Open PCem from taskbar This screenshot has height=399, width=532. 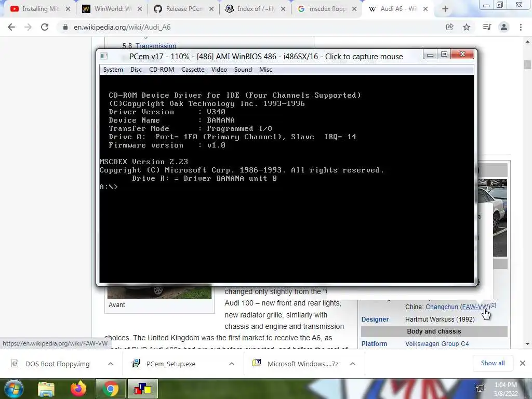[x=143, y=389]
